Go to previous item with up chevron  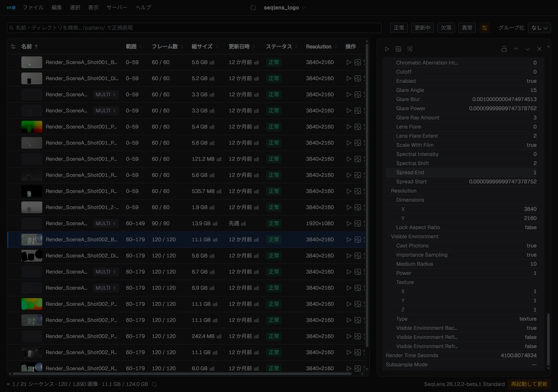(516, 49)
